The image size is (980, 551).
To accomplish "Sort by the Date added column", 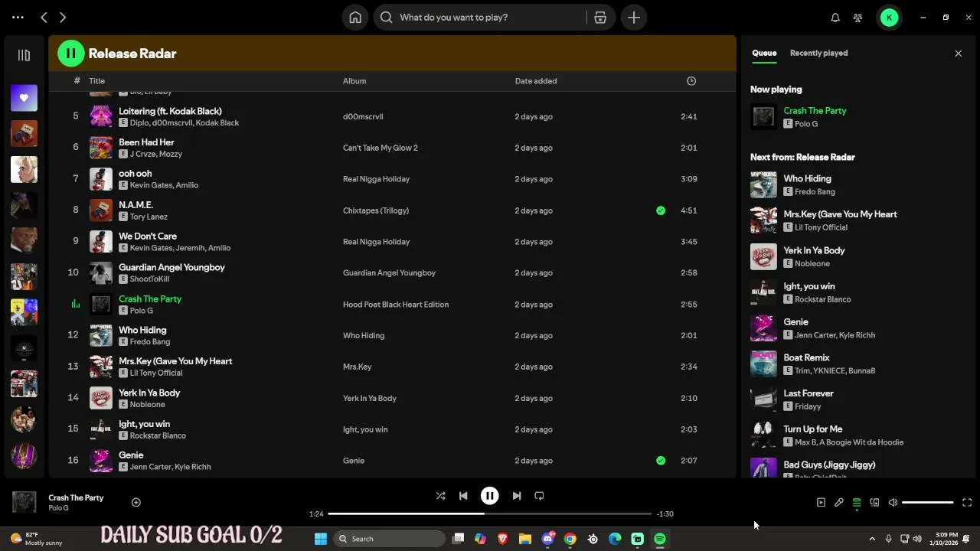I will tap(536, 81).
